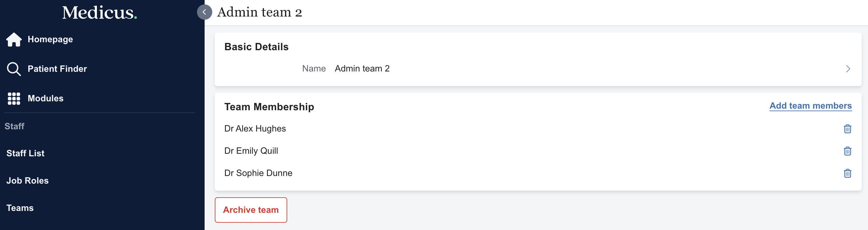868x230 pixels.
Task: Expand Basic Details name row chevron
Action: click(848, 69)
